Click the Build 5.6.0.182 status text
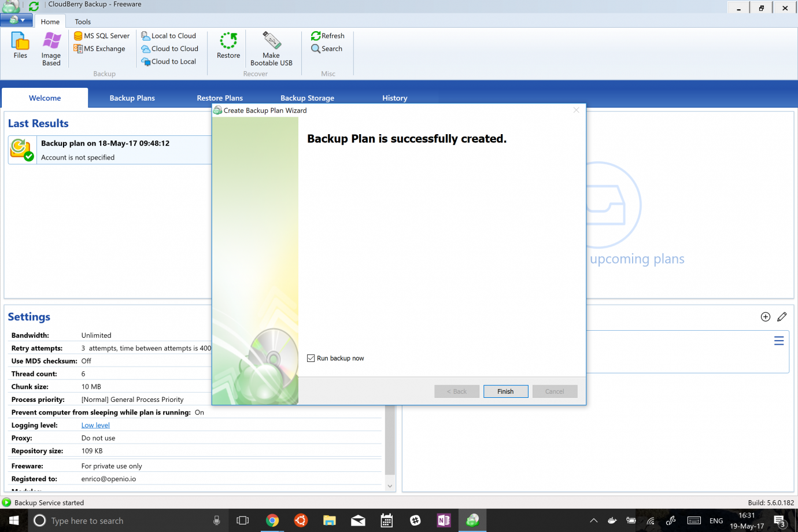The height and width of the screenshot is (532, 798). point(771,503)
